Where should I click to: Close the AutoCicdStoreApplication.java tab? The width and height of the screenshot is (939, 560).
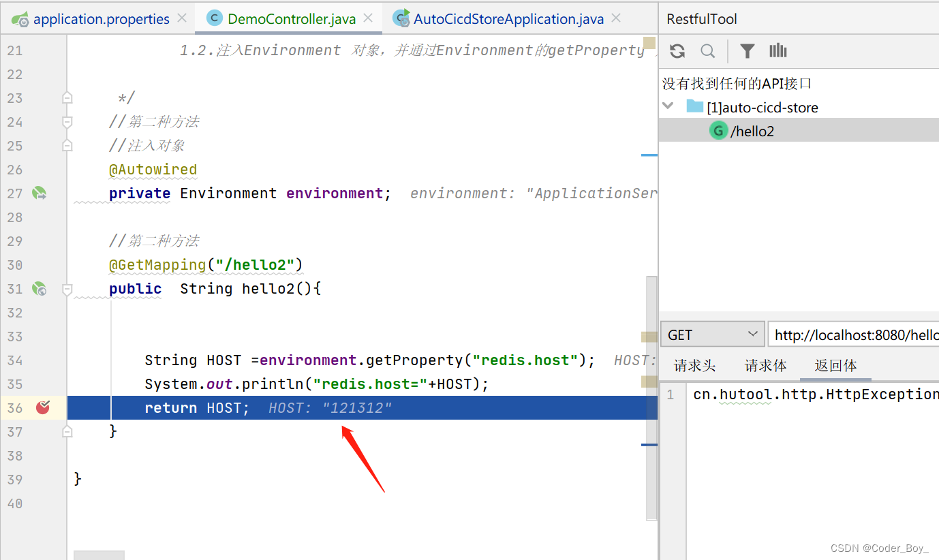pyautogui.click(x=616, y=18)
